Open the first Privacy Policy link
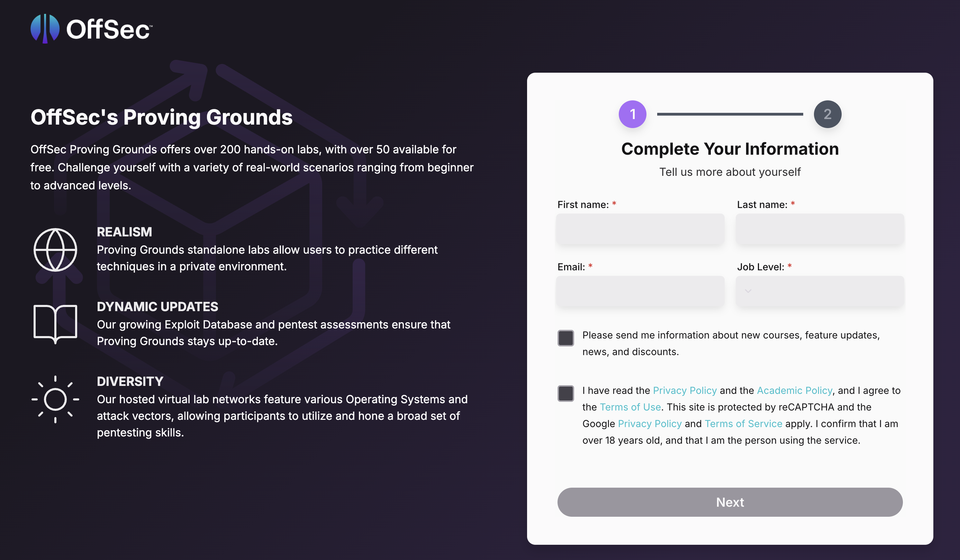Screen dimensions: 960x560 (685, 390)
